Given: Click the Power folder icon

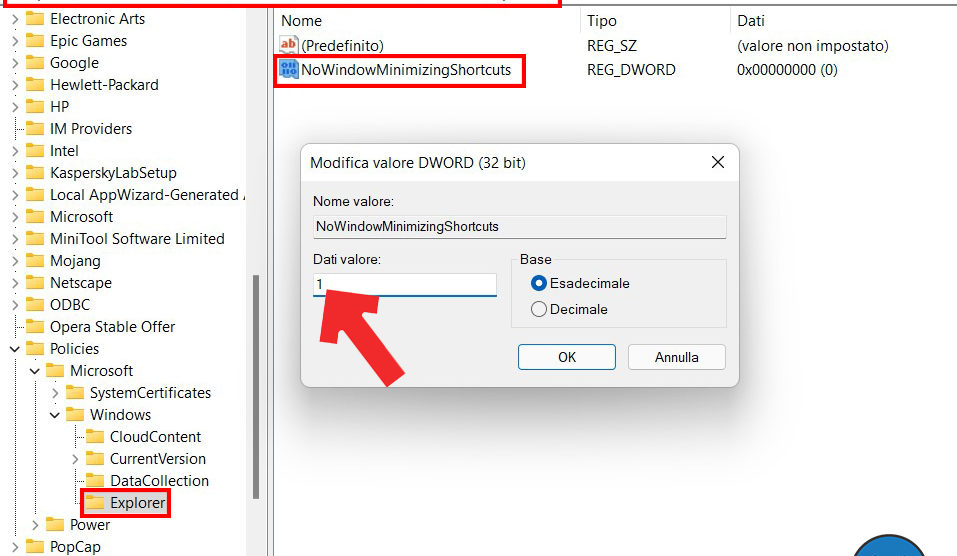Looking at the screenshot, I should tap(55, 524).
